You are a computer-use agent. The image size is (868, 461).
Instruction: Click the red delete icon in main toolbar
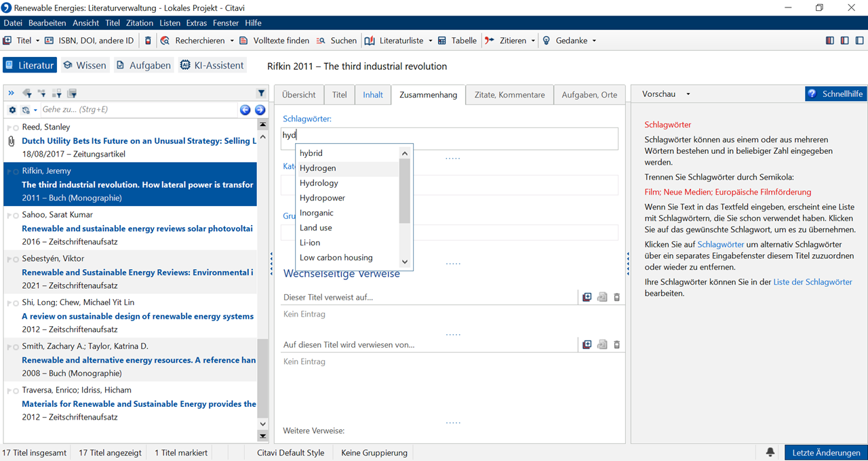click(x=149, y=41)
